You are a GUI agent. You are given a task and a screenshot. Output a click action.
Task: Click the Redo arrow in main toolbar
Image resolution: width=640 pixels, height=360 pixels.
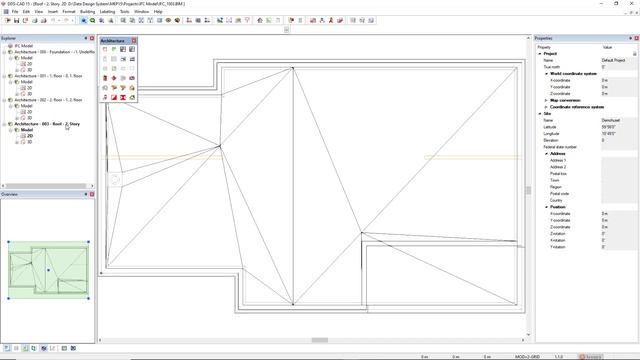pyautogui.click(x=66, y=20)
